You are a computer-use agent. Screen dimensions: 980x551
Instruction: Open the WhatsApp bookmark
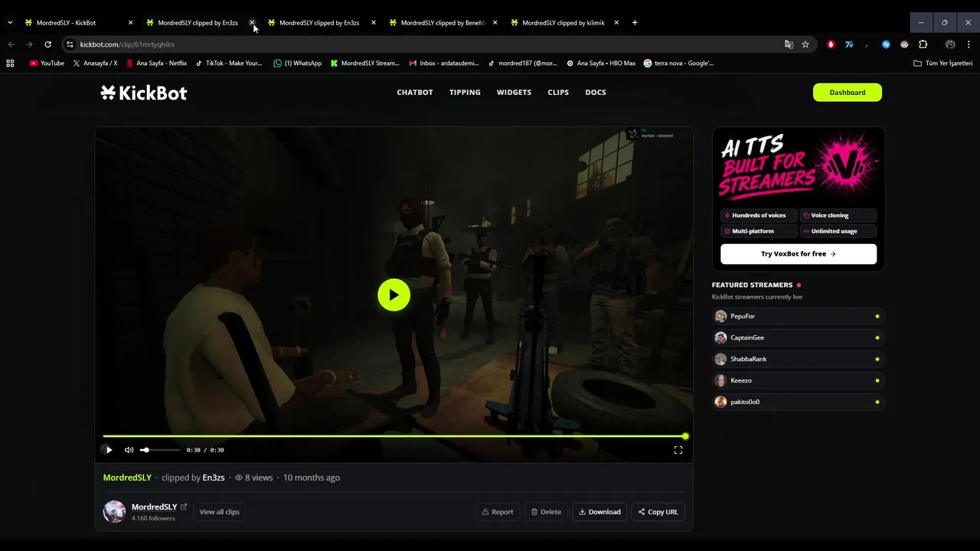pos(297,64)
